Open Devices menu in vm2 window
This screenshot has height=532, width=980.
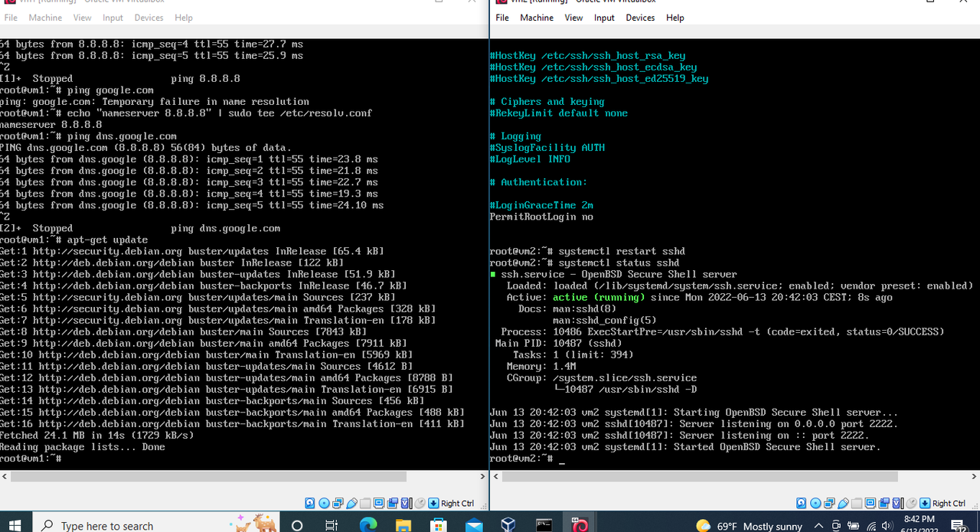click(x=642, y=18)
